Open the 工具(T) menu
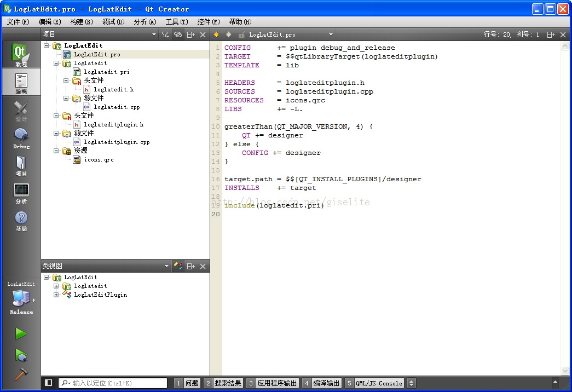Viewport: 572px width, 392px height. coord(176,22)
